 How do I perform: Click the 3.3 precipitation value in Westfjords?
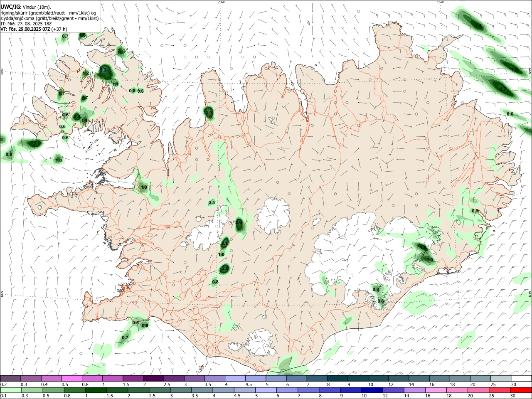(x=104, y=70)
